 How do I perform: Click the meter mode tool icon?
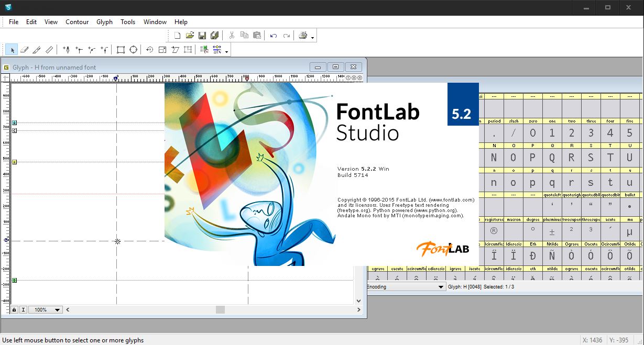217,50
